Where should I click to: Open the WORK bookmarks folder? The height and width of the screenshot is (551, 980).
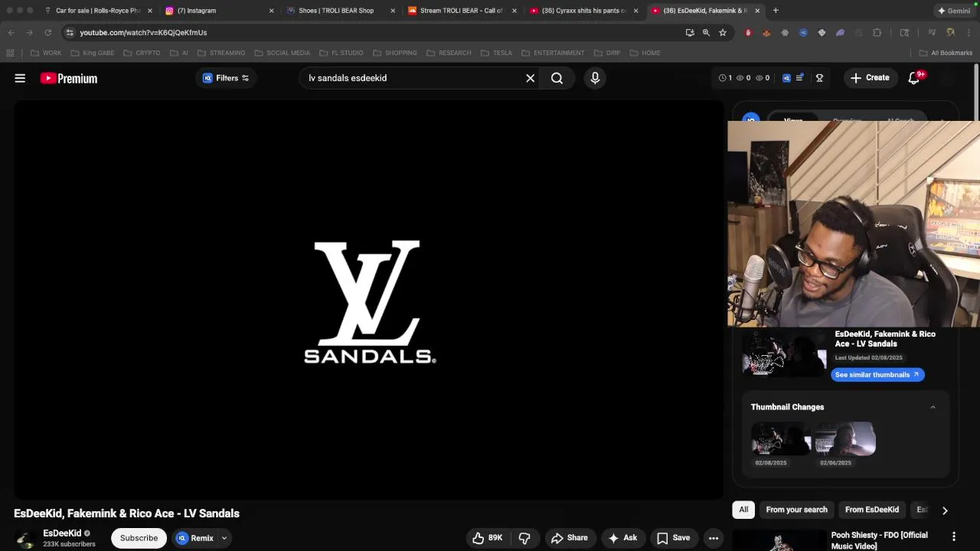46,53
